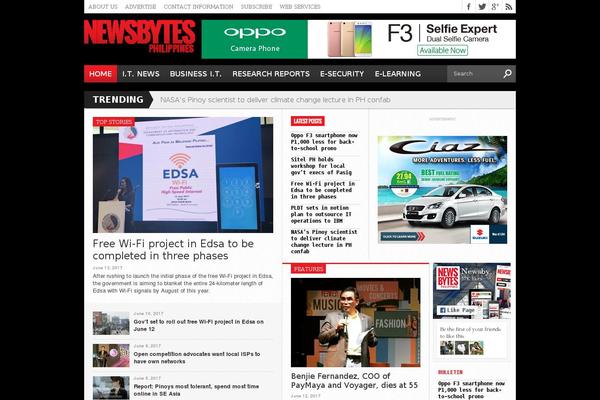Image resolution: width=600 pixels, height=400 pixels.
Task: Open the I.T. News menu
Action: point(141,73)
